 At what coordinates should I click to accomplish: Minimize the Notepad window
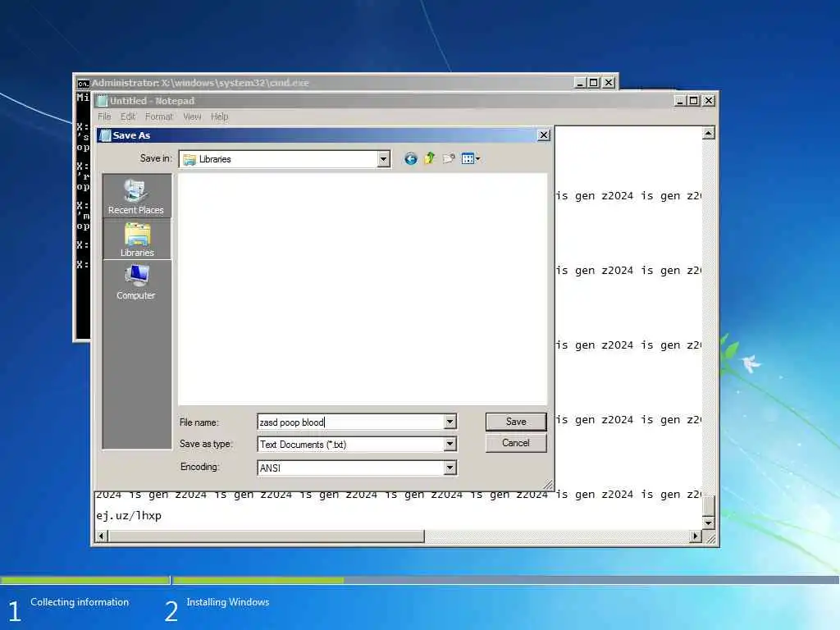coord(680,100)
